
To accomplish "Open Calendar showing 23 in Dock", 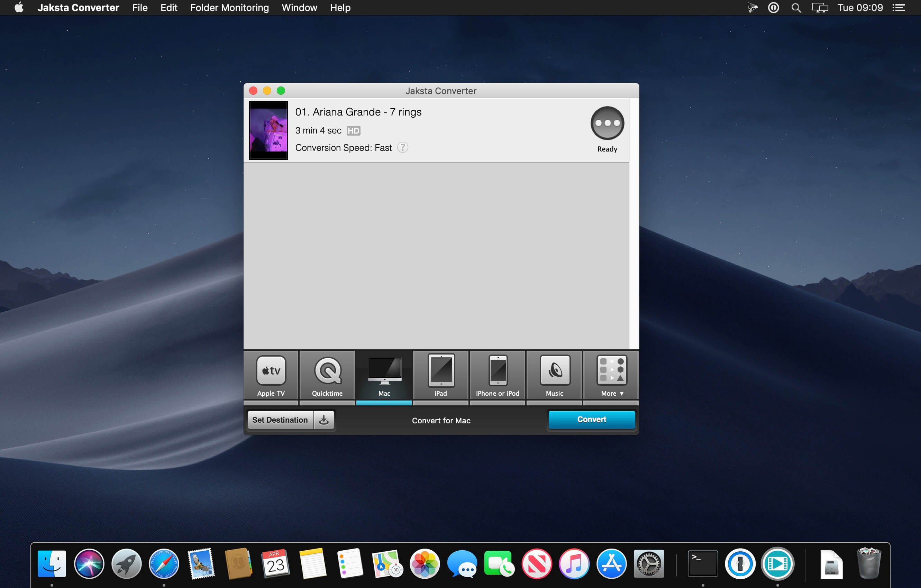I will pos(276,563).
